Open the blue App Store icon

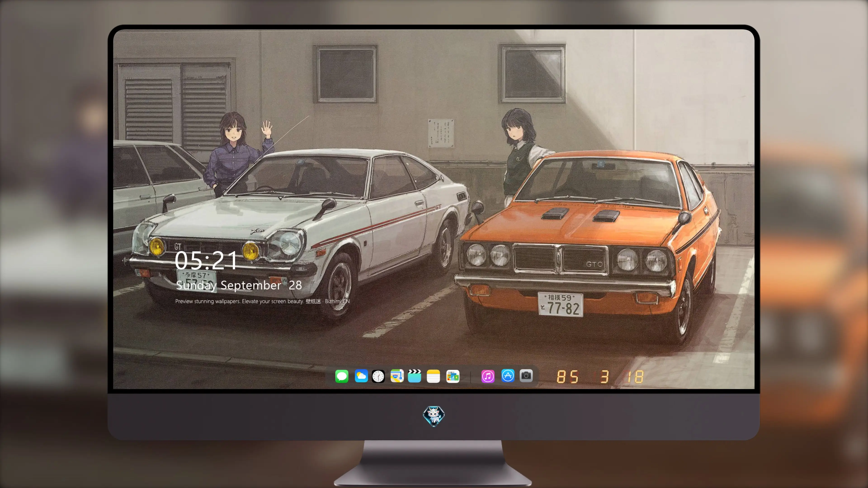[508, 375]
